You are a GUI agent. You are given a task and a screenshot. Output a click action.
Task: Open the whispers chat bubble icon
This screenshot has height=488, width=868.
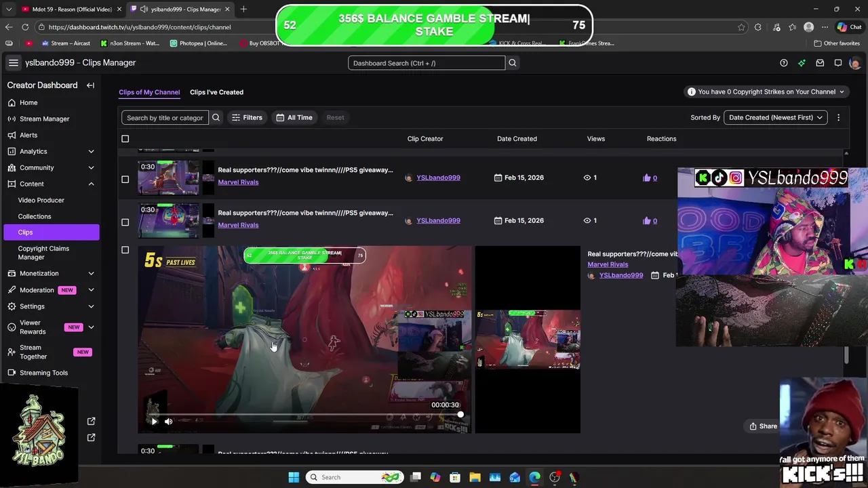click(838, 63)
